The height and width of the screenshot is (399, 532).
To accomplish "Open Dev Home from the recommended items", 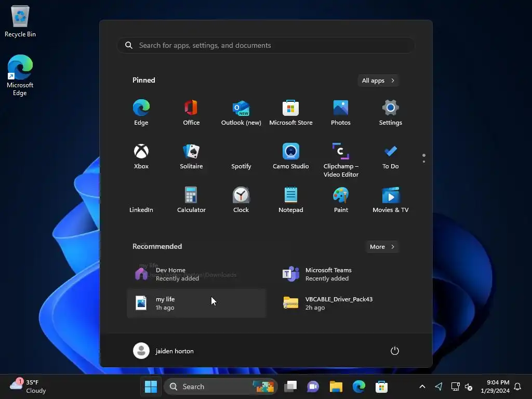I will (x=196, y=274).
